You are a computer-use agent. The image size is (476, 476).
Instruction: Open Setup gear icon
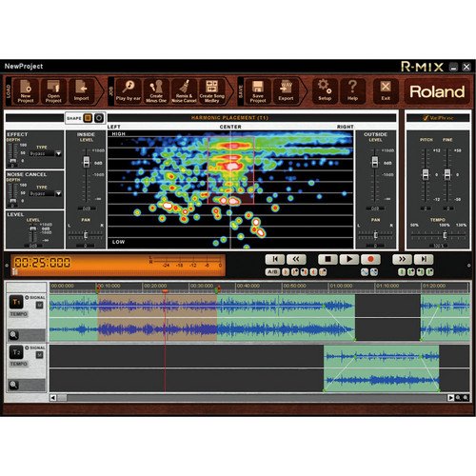point(325,91)
